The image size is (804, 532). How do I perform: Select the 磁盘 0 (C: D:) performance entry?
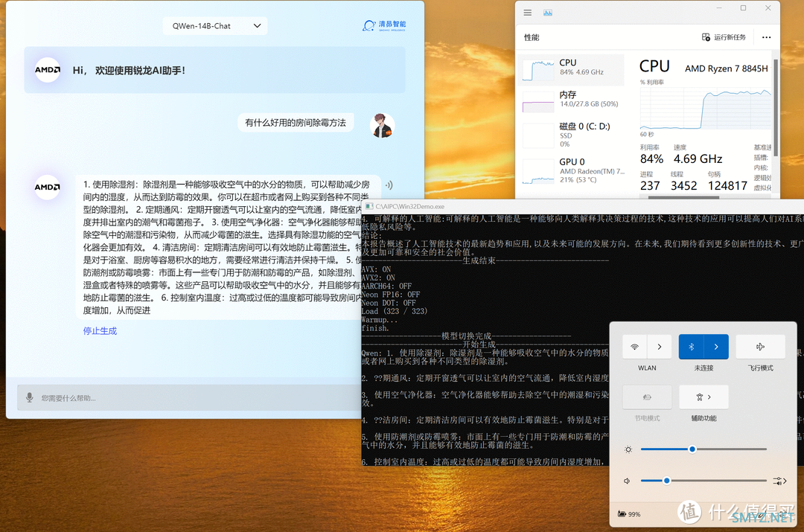pos(572,134)
